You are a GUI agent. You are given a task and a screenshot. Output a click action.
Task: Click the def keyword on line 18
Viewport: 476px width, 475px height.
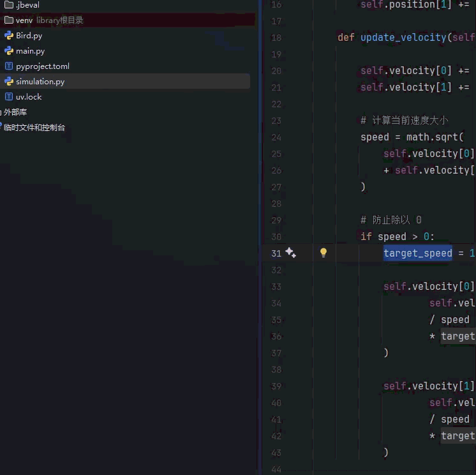click(x=346, y=38)
